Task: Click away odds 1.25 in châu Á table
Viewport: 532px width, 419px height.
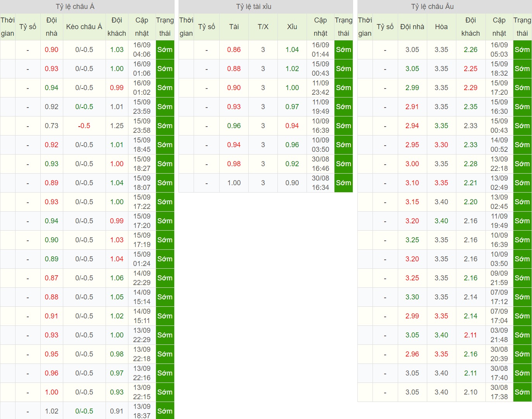Action: (x=117, y=126)
